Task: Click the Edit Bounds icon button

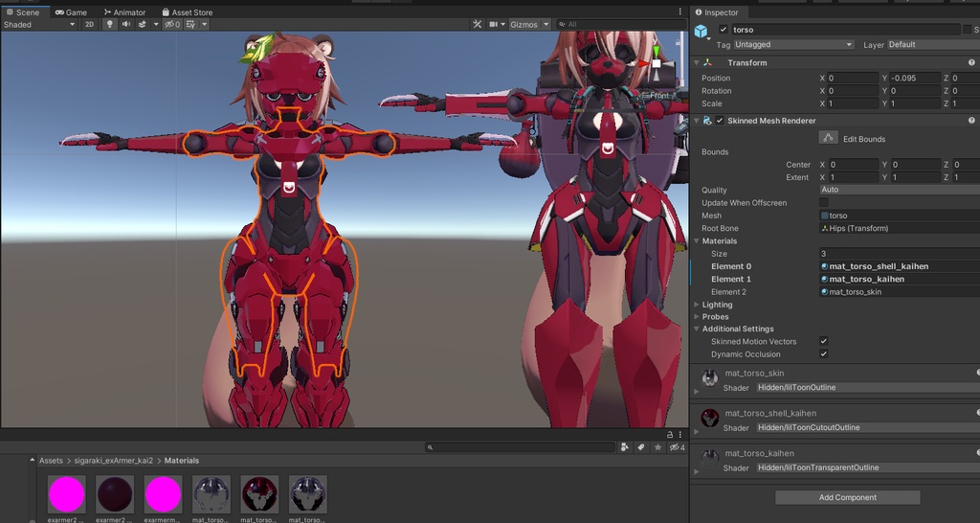Action: click(829, 139)
